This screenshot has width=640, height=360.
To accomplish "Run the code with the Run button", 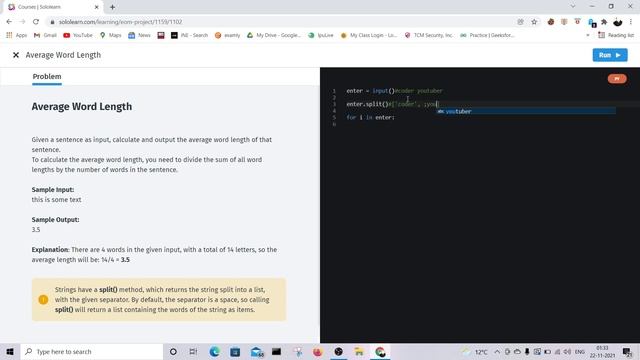I will pos(610,55).
